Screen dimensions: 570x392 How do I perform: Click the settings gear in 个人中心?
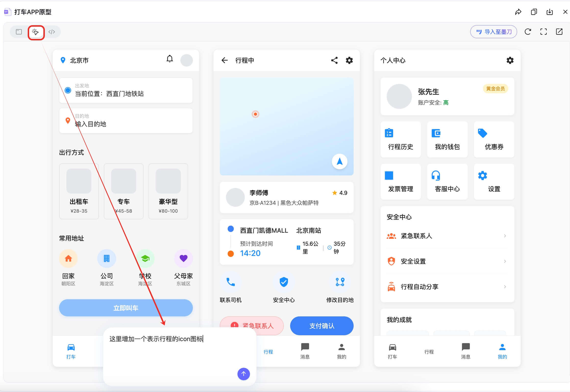pyautogui.click(x=510, y=60)
